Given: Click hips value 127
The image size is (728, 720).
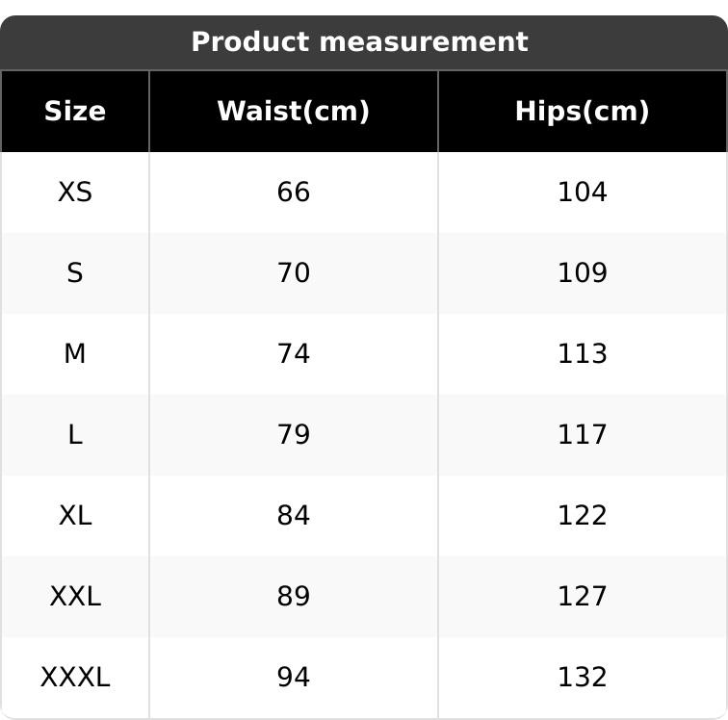Looking at the screenshot, I should (x=583, y=597).
